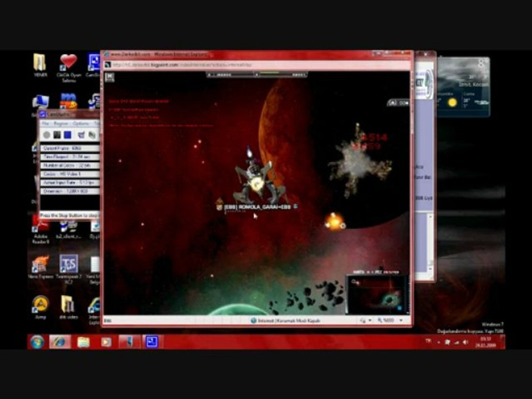Click the up arrow on the background window scrollbar
Viewport: 532px width, 399px height.
coord(430,216)
